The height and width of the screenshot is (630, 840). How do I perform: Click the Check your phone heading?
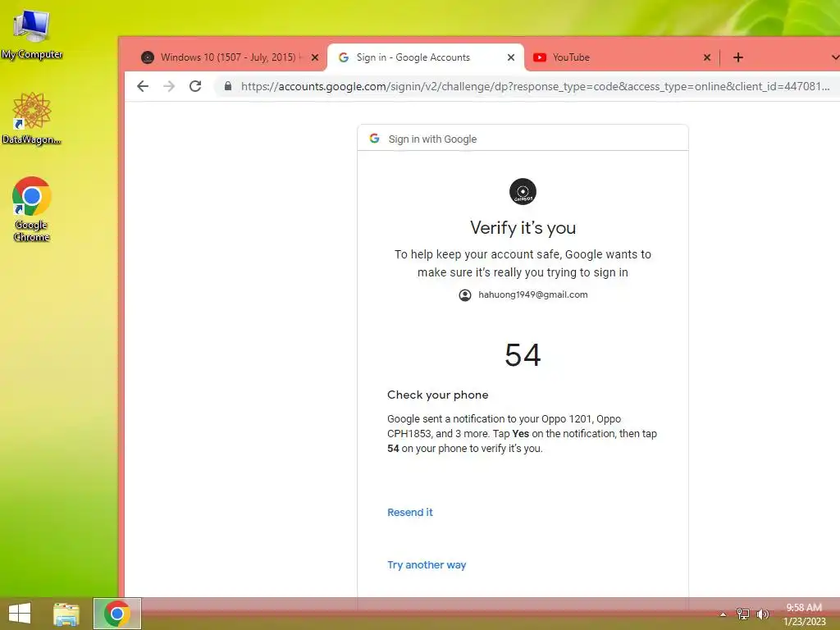[438, 395]
